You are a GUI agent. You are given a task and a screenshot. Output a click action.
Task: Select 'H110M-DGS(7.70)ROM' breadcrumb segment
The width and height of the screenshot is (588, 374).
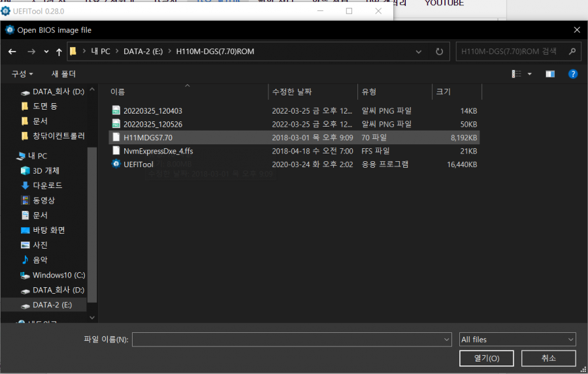pyautogui.click(x=215, y=52)
